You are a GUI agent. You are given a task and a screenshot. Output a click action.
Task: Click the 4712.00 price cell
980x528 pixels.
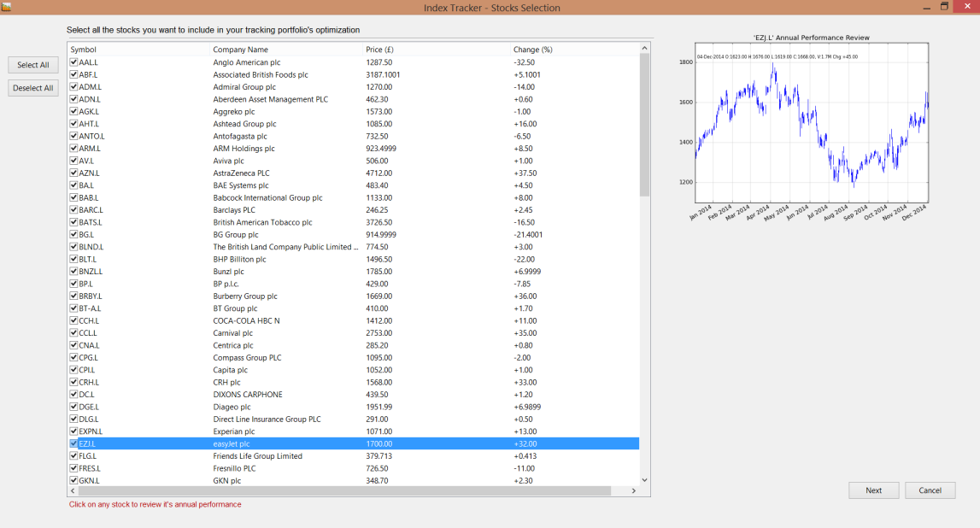pyautogui.click(x=379, y=173)
